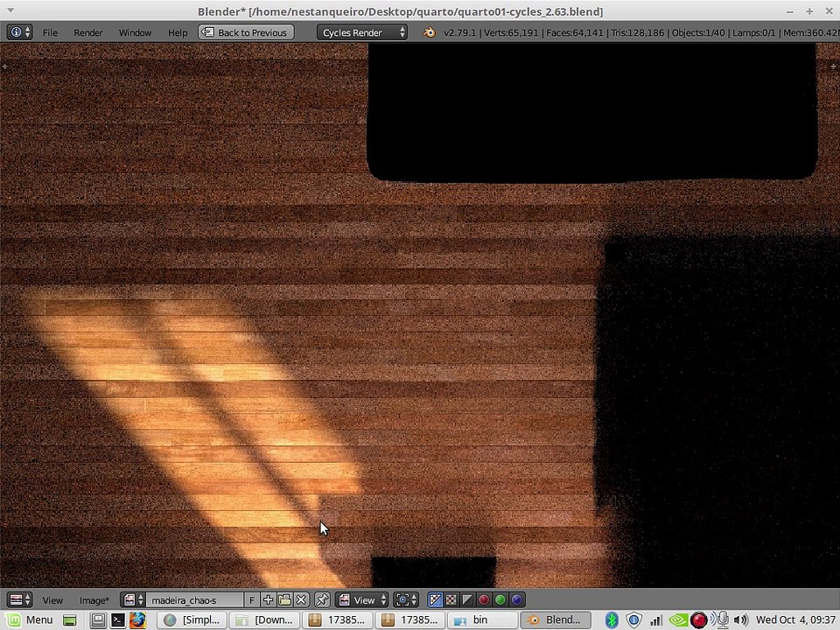Switch to the [Down... taskbar window

[264, 620]
